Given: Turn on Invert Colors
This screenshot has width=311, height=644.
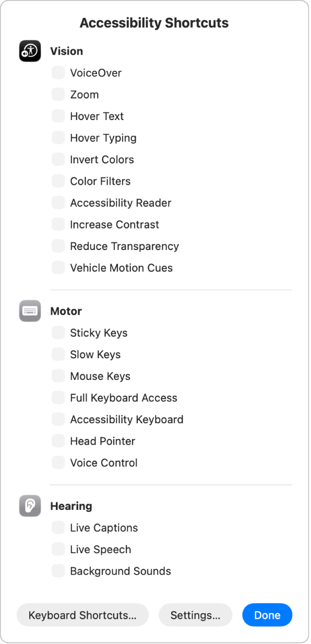Looking at the screenshot, I should coord(58,159).
